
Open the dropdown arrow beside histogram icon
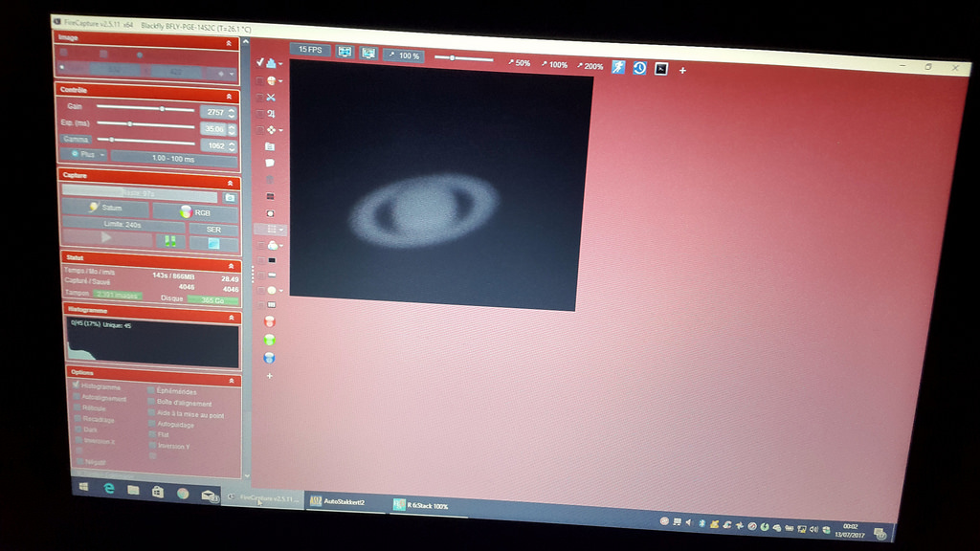point(280,64)
